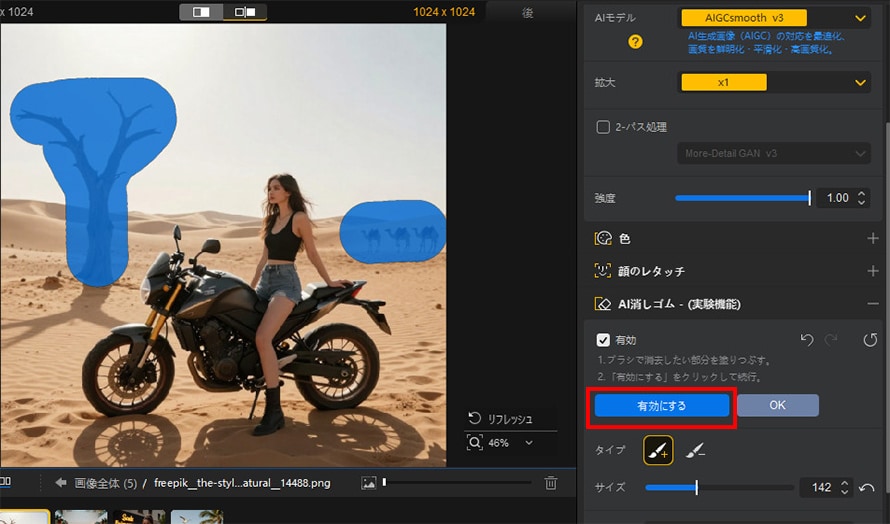Expand the 顔のレタッチ section with plus
Viewport: 890px width, 524px height.
[x=872, y=271]
